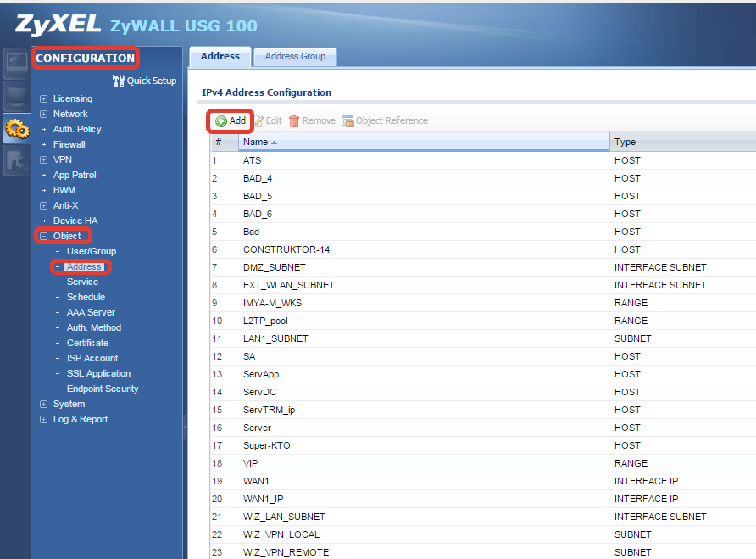This screenshot has width=756, height=559.
Task: Expand the VPN tree node
Action: [43, 159]
